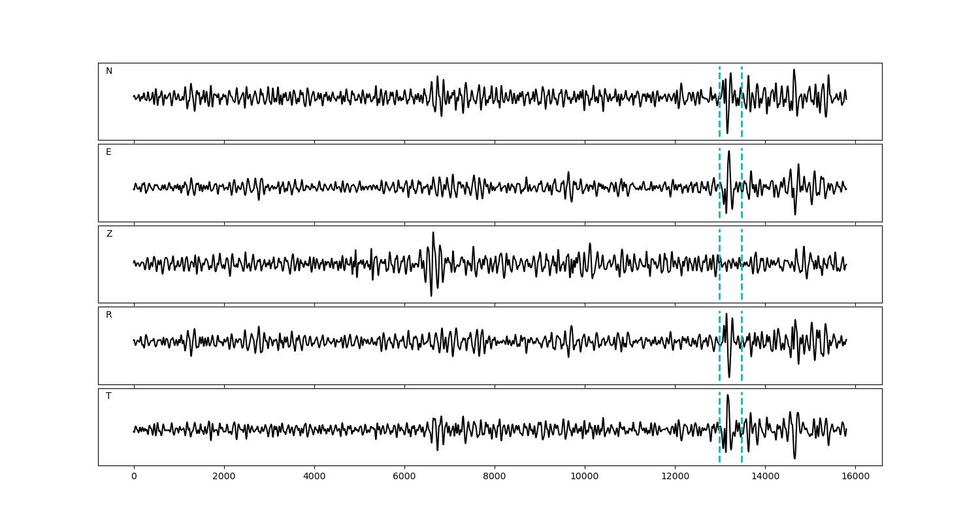Select the left cyan dashed marker in Z panel
The width and height of the screenshot is (980, 523).
point(719,281)
